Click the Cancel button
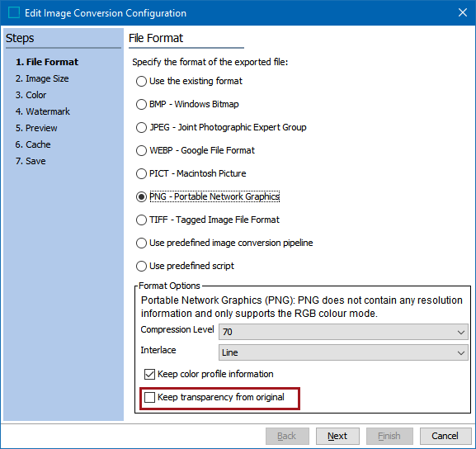Image resolution: width=476 pixels, height=449 pixels. (x=445, y=437)
